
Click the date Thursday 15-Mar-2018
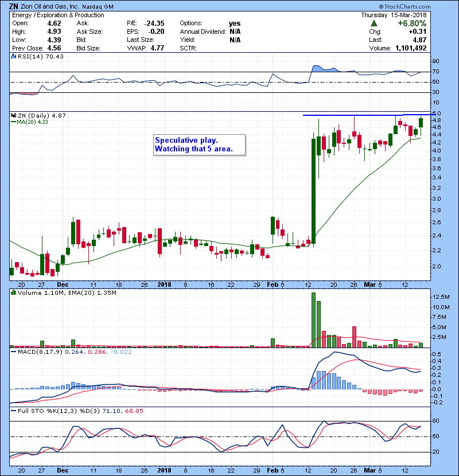tap(394, 15)
